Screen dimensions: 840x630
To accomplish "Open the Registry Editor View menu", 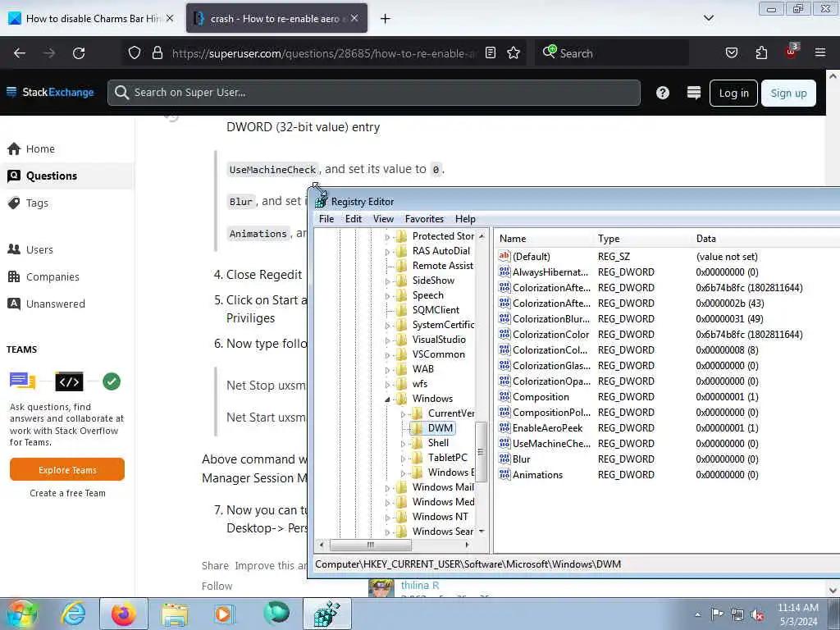I will 383,218.
